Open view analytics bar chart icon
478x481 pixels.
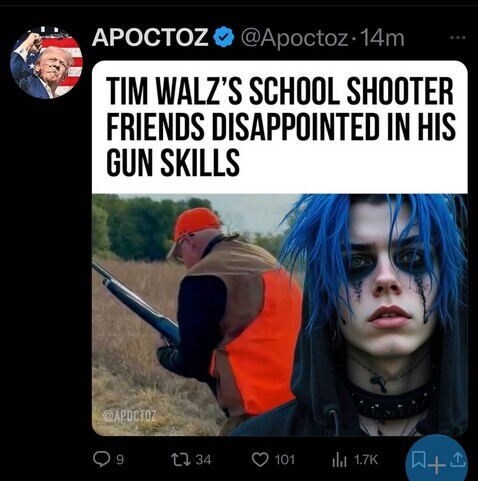tap(340, 460)
